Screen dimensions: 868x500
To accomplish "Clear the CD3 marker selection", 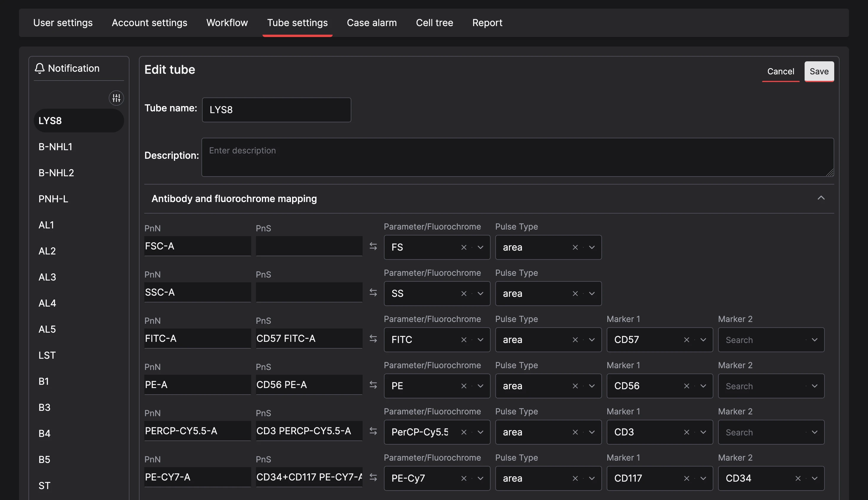I will click(x=687, y=432).
